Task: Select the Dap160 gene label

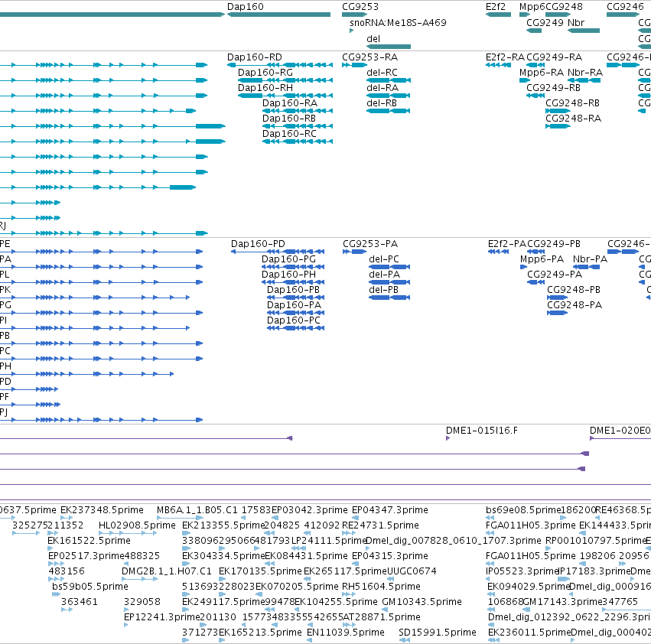Action: pos(246,7)
